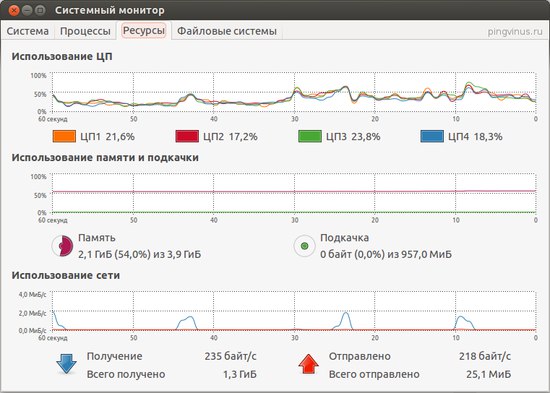Click the 0 байт (0,0%) swap value
The height and width of the screenshot is (393, 550).
click(386, 254)
